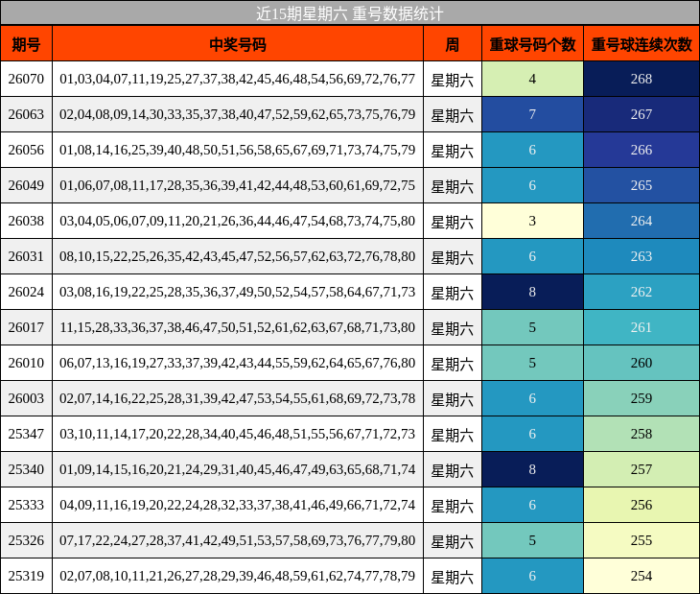
Task: Click the consecutive count 263 cell
Action: pyautogui.click(x=642, y=256)
